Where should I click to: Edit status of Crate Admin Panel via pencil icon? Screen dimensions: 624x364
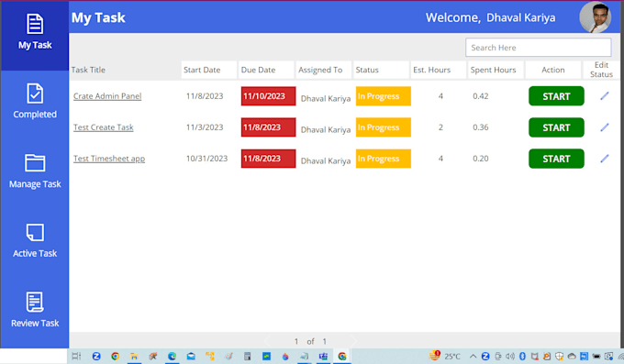coord(605,96)
